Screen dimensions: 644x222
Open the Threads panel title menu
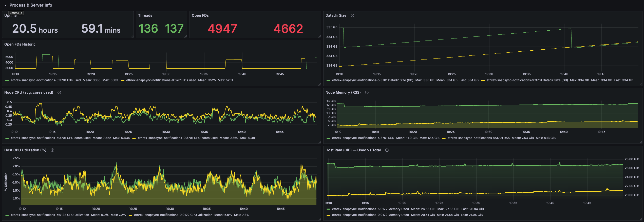click(145, 15)
